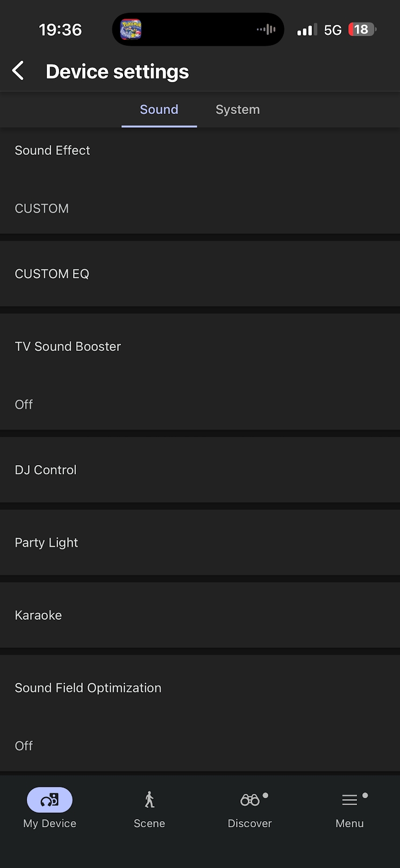This screenshot has height=868, width=400.
Task: Tap the audio waveform indicator
Action: (266, 29)
